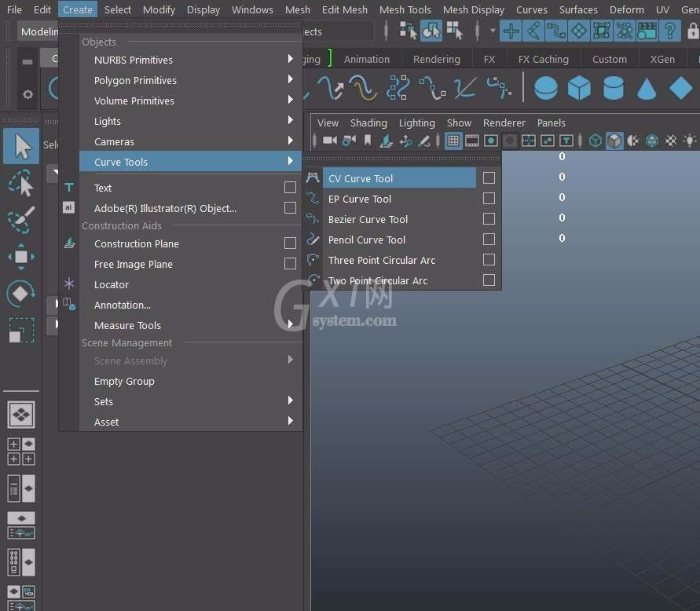Click the Bezier curve shelf icon

pos(499,88)
